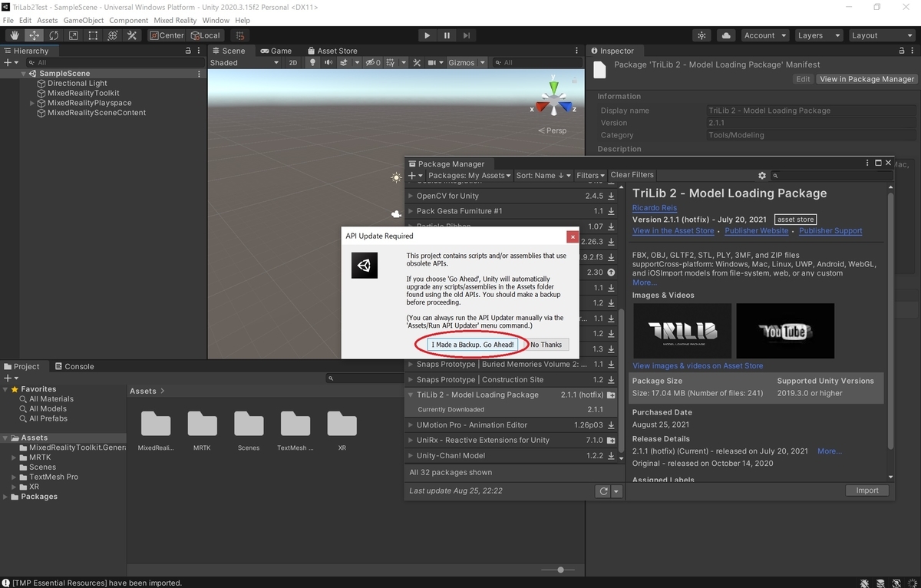The image size is (921, 588).
Task: Close the API Update Required dialog
Action: (572, 236)
